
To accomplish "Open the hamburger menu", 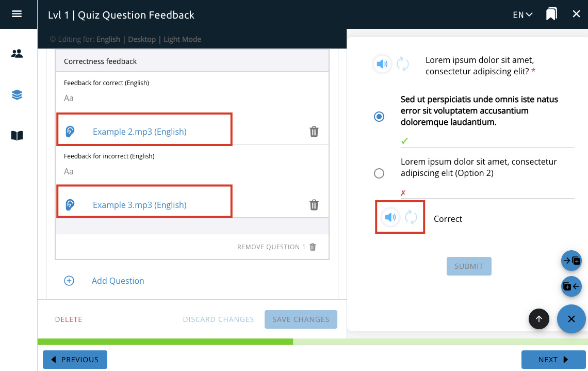I will point(17,14).
